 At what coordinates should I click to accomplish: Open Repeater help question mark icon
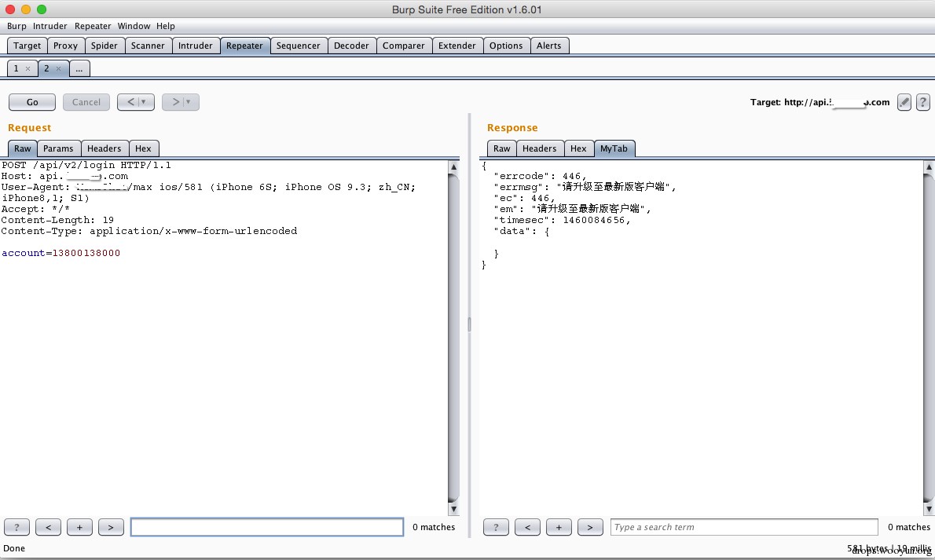pyautogui.click(x=922, y=102)
